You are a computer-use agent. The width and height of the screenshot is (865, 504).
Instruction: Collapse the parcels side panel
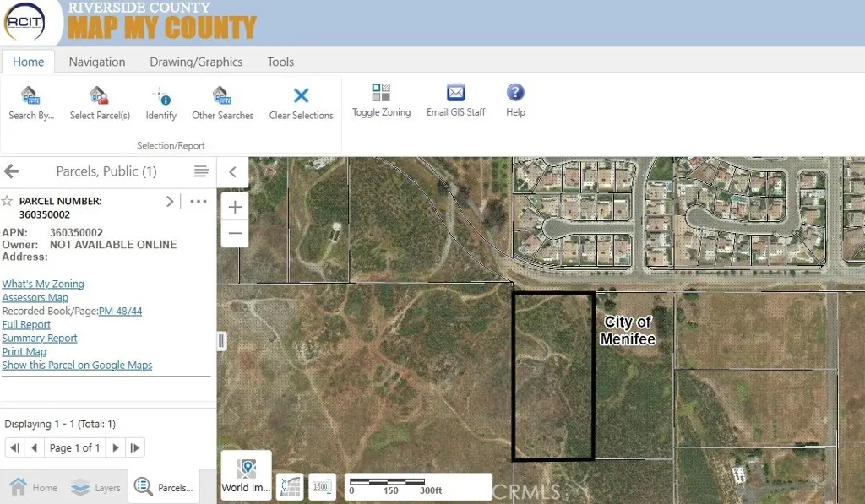(x=232, y=172)
